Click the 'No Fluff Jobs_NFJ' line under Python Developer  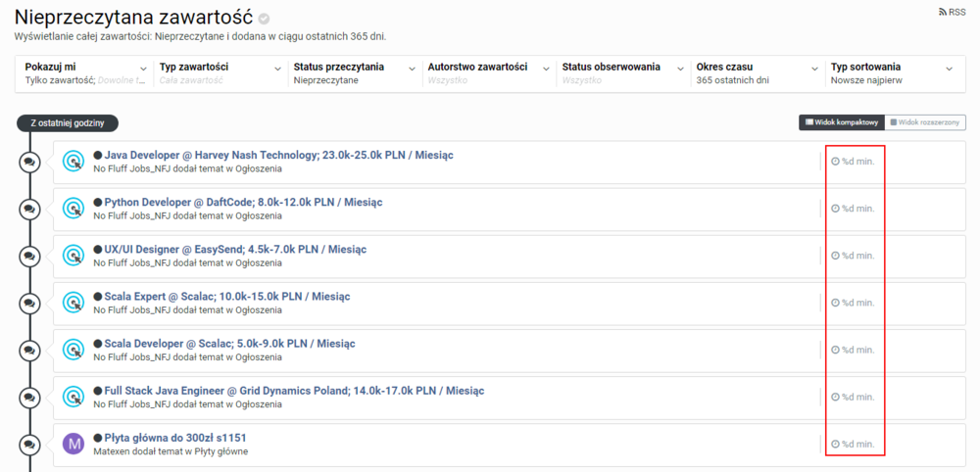[x=187, y=216]
